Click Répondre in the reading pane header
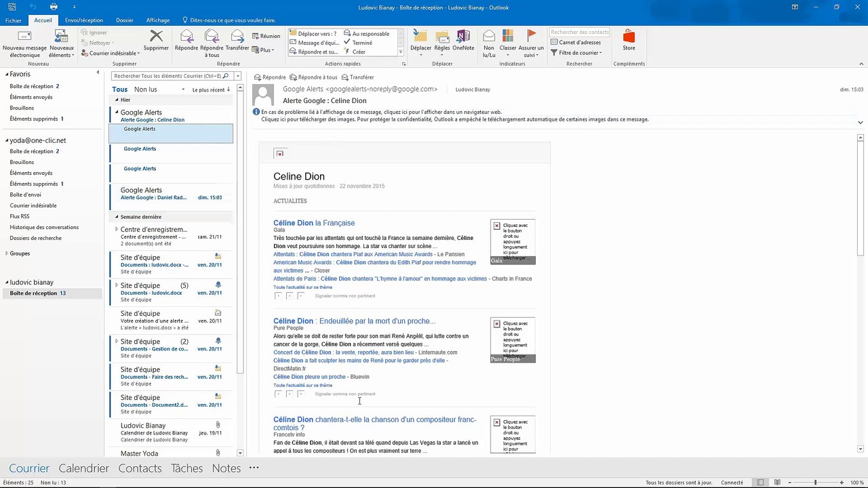 coord(270,77)
